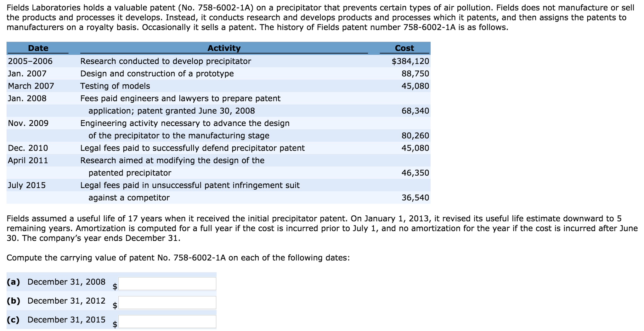
Task: Click the Jan. 2007 date cell
Action: [27, 74]
